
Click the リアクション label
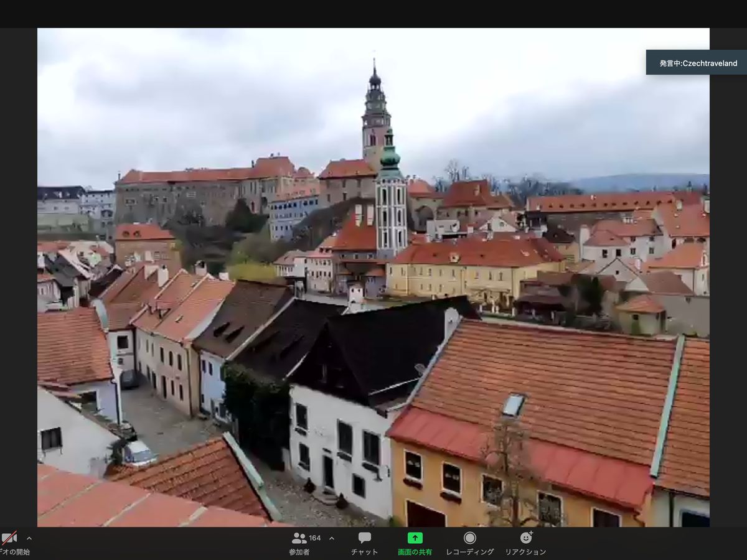(525, 552)
